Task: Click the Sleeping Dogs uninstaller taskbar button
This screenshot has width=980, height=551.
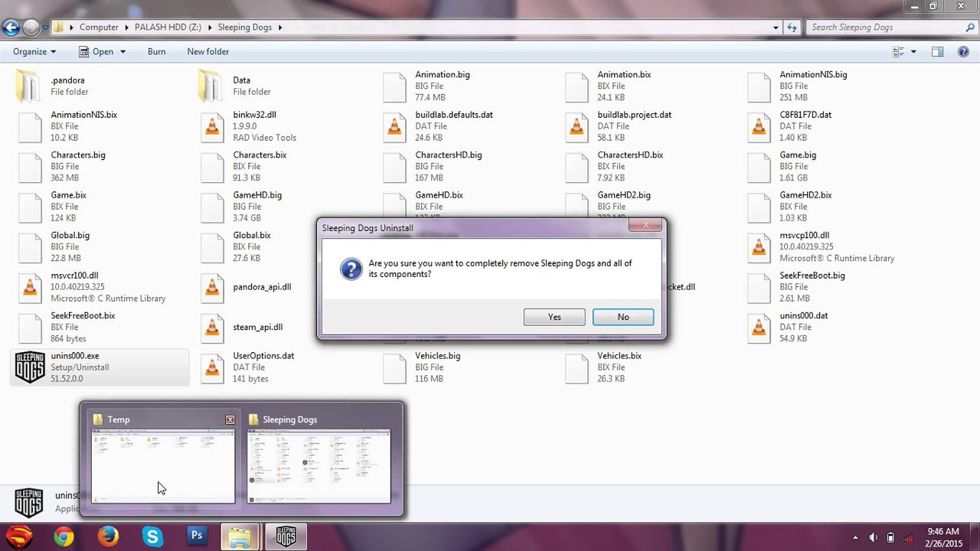Action: [286, 537]
